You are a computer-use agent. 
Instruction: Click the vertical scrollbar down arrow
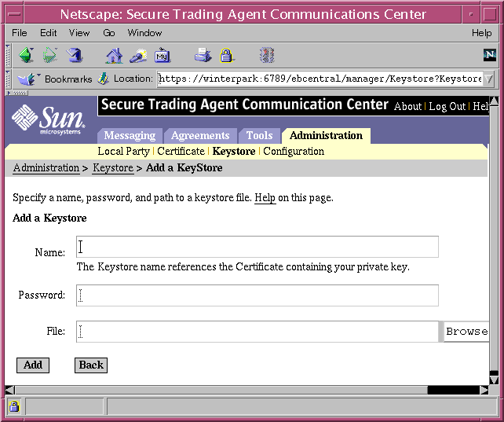tap(494, 380)
